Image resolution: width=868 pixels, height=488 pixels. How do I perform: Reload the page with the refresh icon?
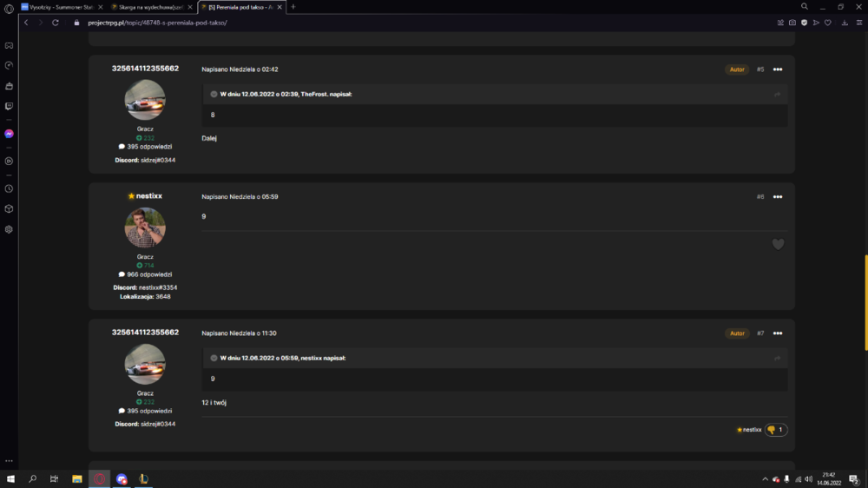pos(56,23)
